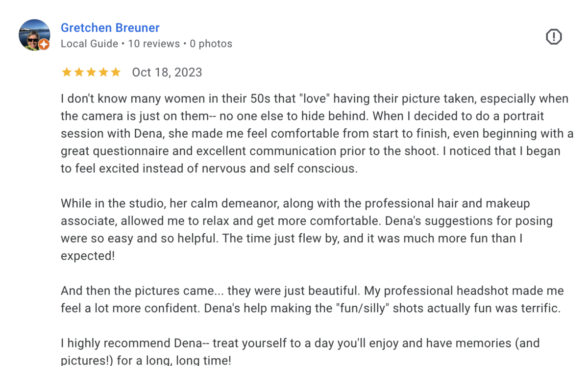Image resolution: width=588 pixels, height=366 pixels.
Task: Click the paragraph starting "I don't know many women"
Action: 317,133
